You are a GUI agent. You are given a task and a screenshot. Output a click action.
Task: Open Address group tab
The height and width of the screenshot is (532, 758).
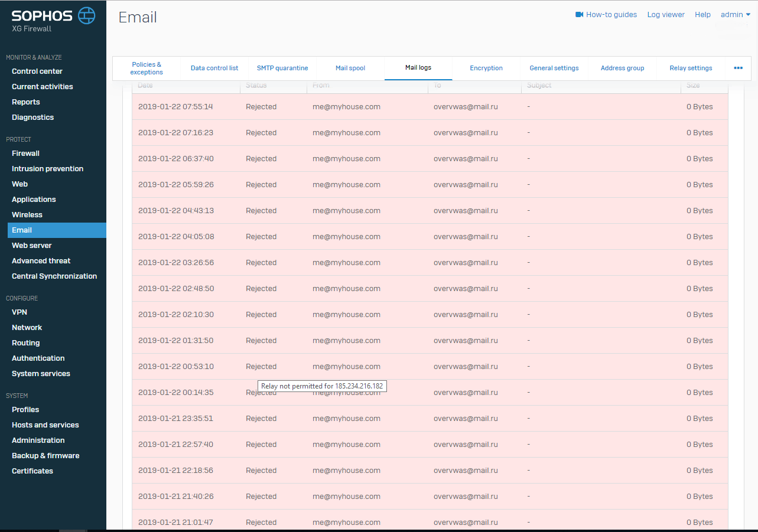click(622, 68)
